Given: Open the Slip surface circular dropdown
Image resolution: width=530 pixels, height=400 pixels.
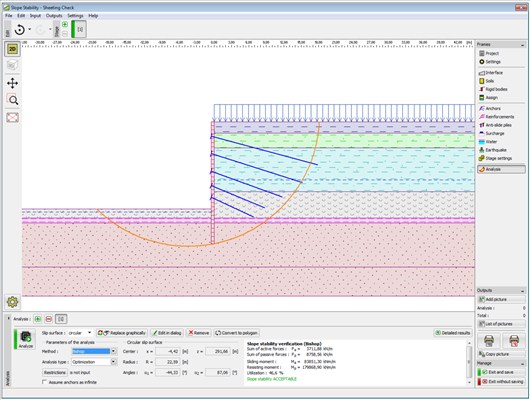Looking at the screenshot, I should point(80,333).
